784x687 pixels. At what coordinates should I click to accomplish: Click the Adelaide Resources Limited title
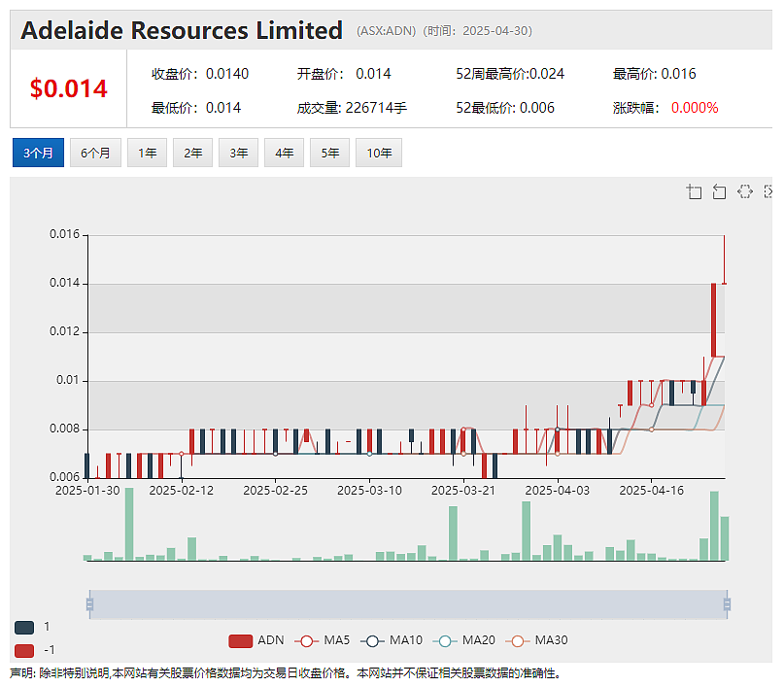coord(182,30)
